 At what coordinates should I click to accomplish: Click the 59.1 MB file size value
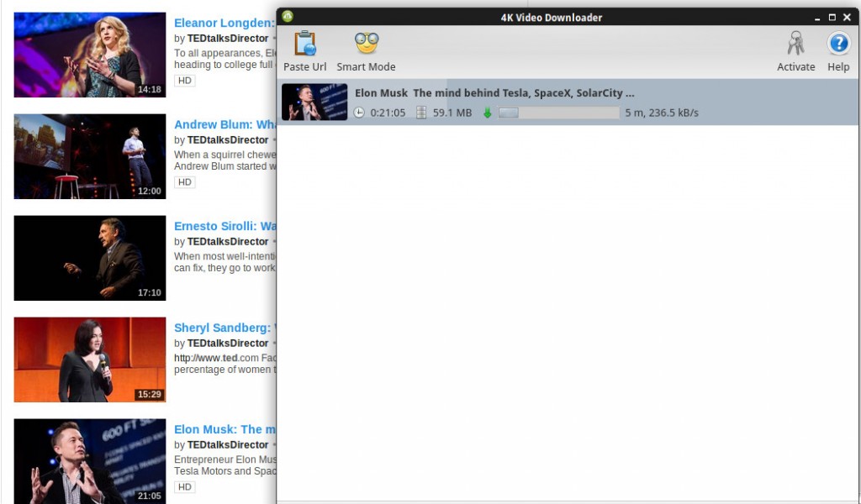[x=452, y=113]
